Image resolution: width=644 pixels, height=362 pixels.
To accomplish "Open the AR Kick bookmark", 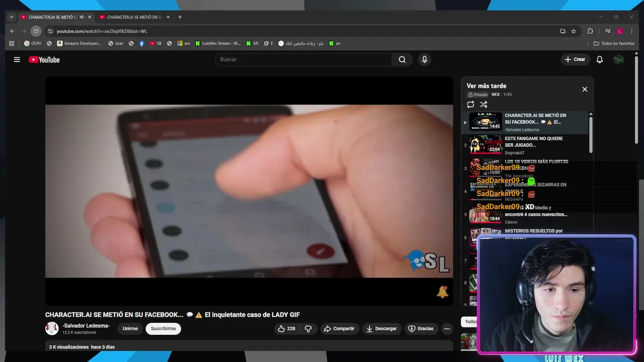I will coord(252,43).
